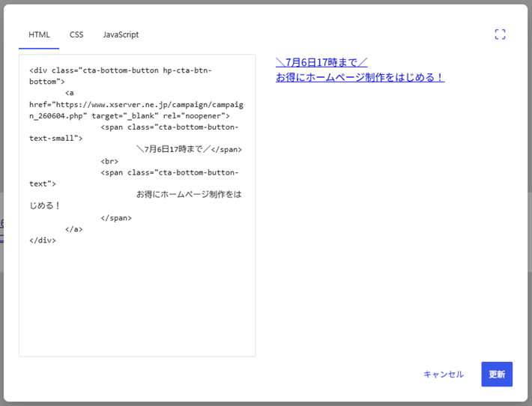This screenshot has width=532, height=406.
Task: Click the code text n_260604.php
Action: click(56, 115)
